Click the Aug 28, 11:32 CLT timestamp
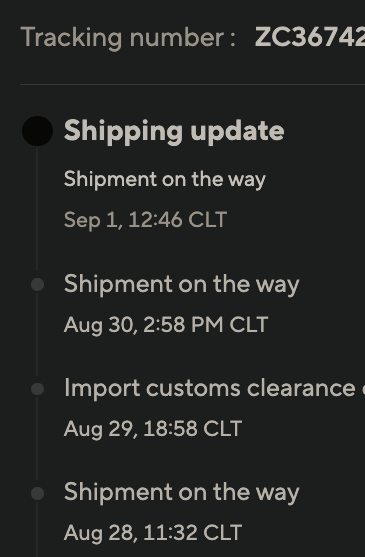 click(153, 533)
